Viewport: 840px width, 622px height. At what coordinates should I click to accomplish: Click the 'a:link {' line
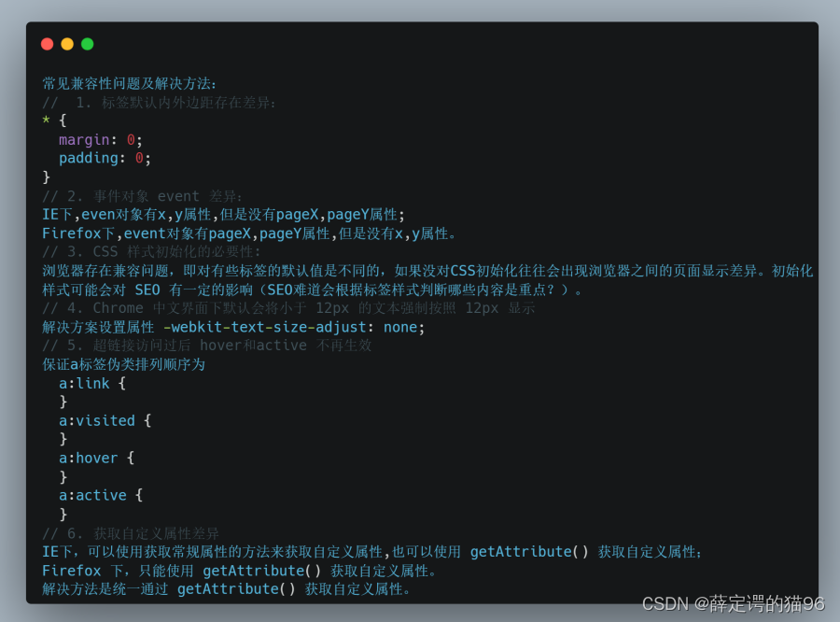pos(92,384)
